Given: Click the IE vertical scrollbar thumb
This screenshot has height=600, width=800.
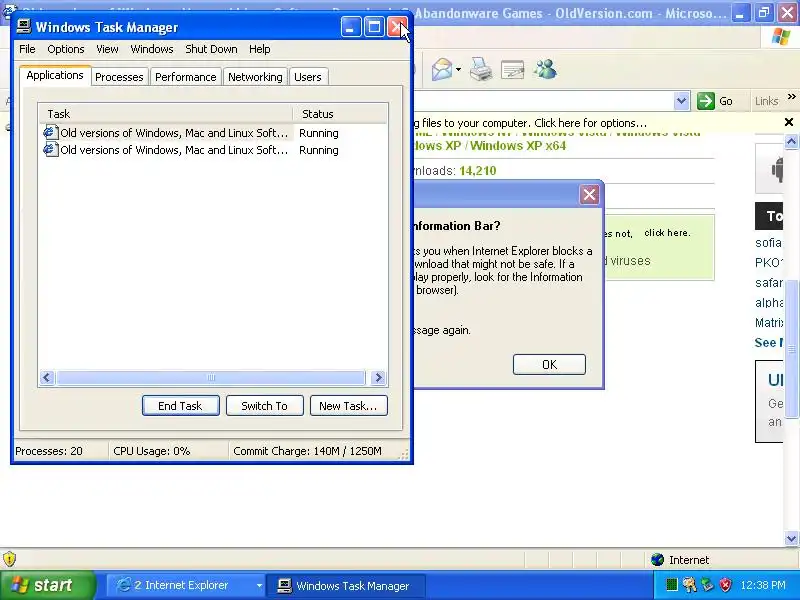Looking at the screenshot, I should coord(791,349).
